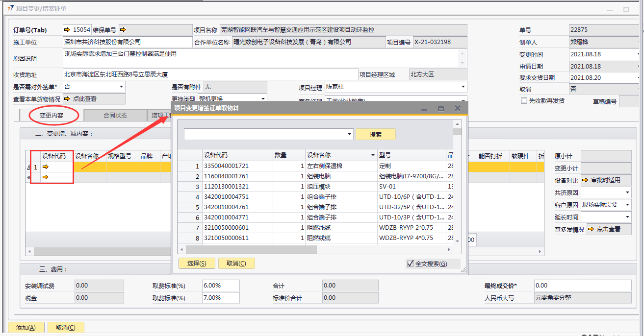
Task: Switch to the 合同状态 tab
Action: click(115, 116)
